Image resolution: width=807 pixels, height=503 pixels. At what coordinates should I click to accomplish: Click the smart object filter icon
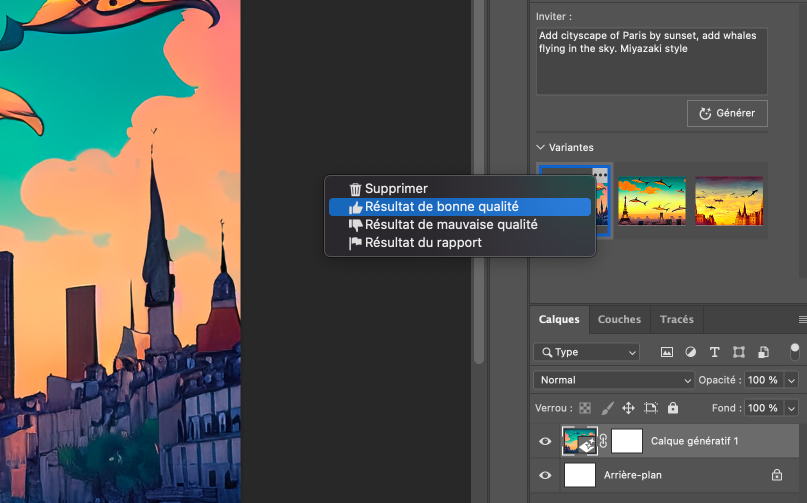[762, 352]
